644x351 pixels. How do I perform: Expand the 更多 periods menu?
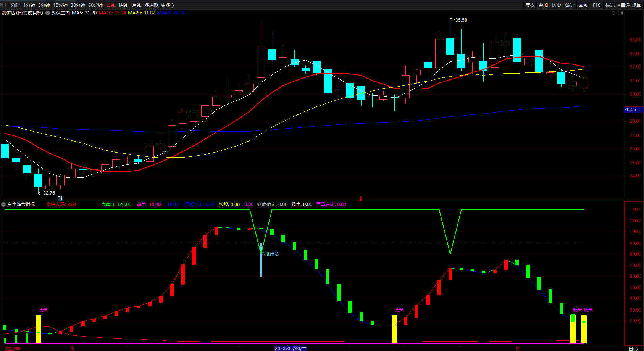168,5
